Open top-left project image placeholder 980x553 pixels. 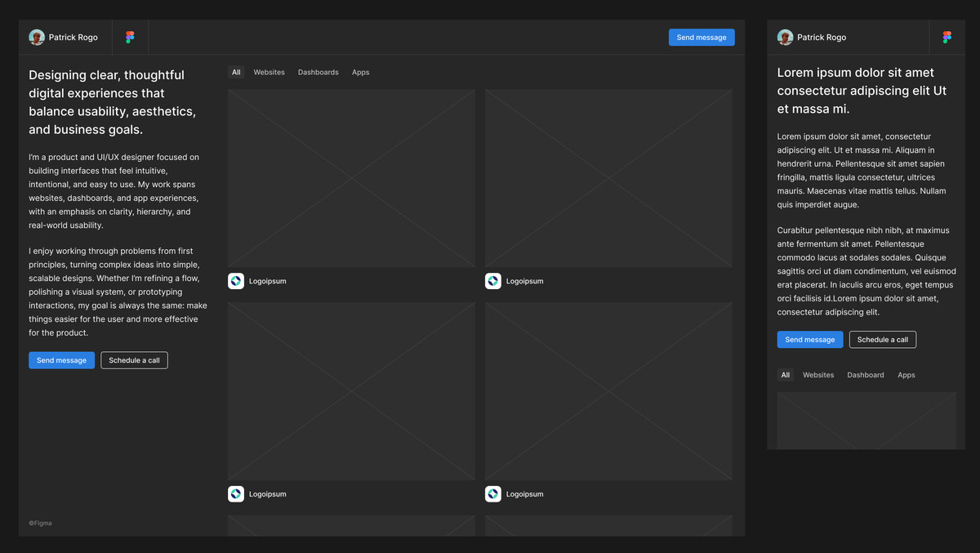[351, 178]
